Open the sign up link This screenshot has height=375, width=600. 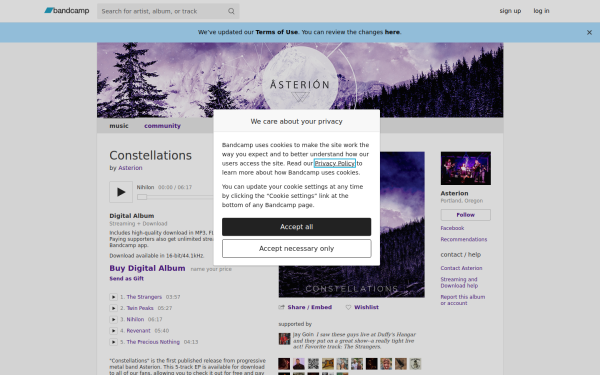point(510,11)
